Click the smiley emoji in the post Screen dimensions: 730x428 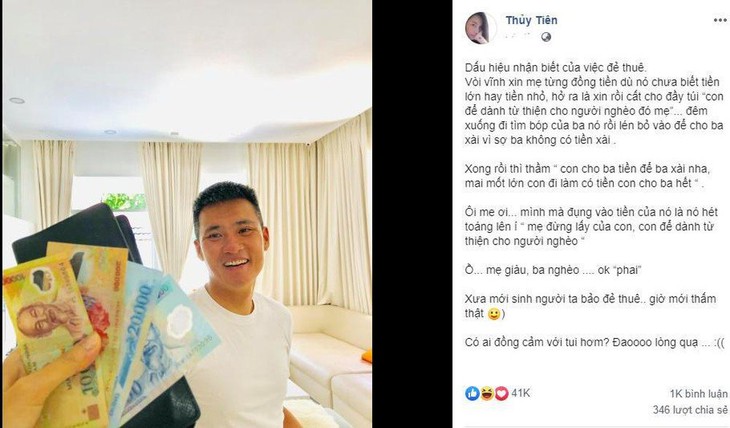click(x=493, y=314)
